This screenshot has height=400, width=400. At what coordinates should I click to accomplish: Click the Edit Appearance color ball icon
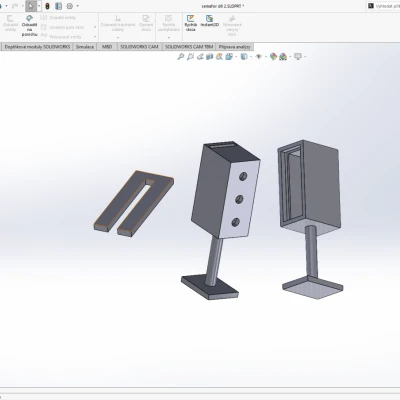coord(273,57)
